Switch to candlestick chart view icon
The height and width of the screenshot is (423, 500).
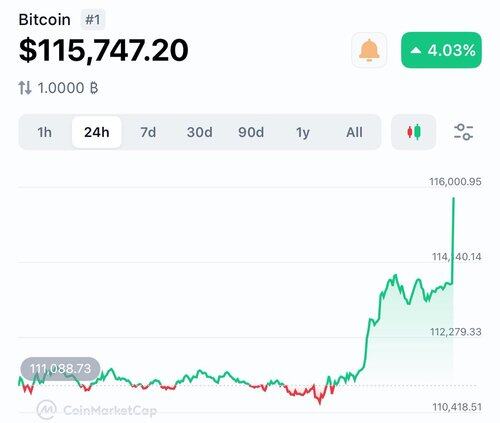click(x=414, y=132)
